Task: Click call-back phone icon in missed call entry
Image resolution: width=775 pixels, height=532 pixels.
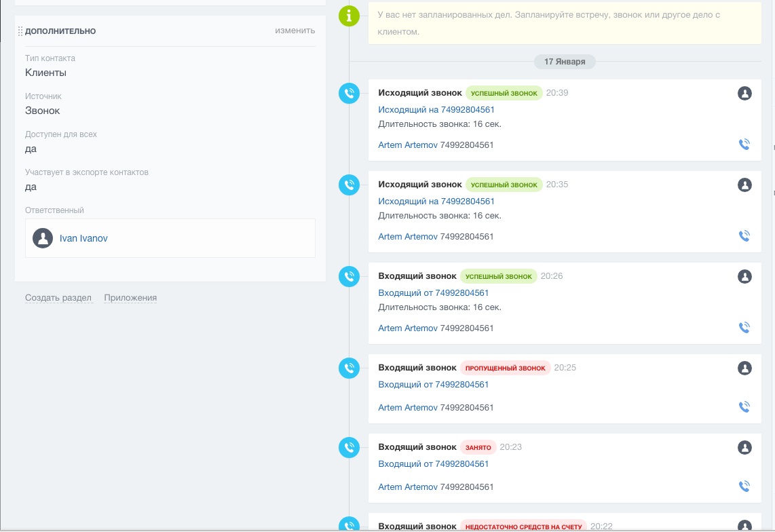Action: (744, 407)
